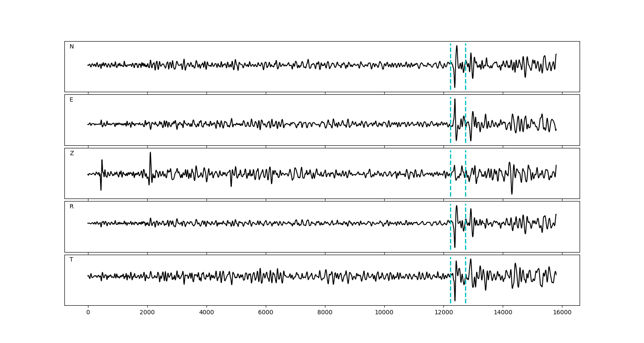Click the Z channel label
The image size is (644, 343).
tap(72, 153)
